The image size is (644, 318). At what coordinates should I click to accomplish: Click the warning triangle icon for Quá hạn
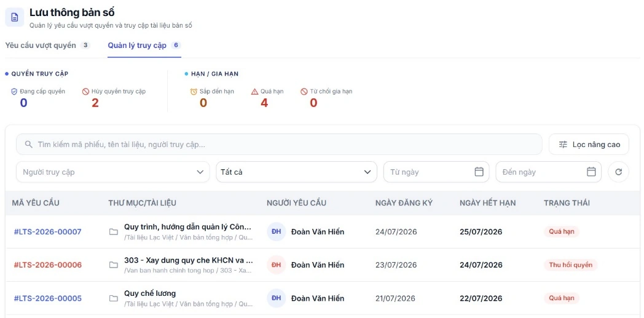254,92
